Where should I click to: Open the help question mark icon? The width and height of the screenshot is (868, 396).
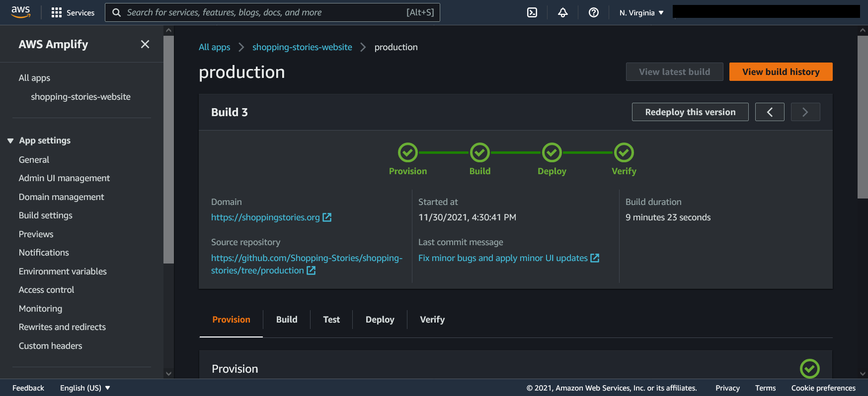point(594,12)
